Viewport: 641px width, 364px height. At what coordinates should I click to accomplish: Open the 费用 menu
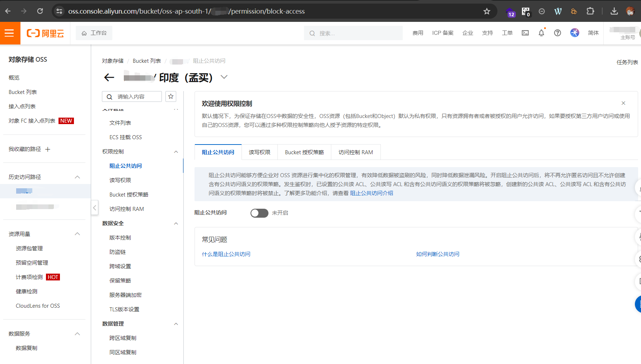pyautogui.click(x=418, y=33)
